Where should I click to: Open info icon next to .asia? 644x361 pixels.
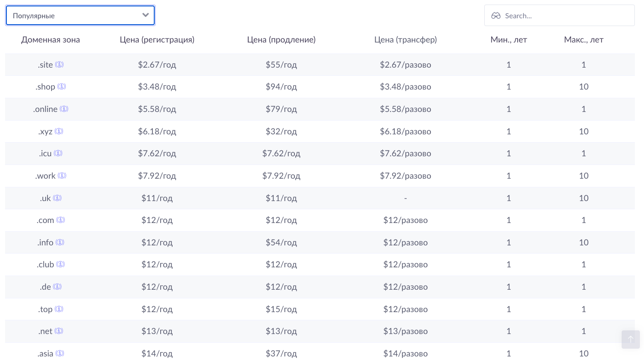click(60, 353)
